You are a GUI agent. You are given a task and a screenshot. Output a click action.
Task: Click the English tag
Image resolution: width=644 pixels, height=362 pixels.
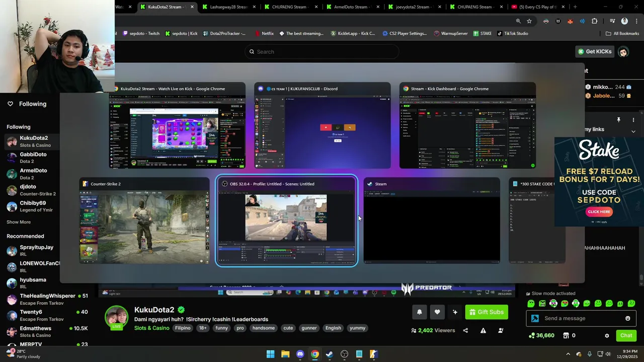(x=333, y=328)
